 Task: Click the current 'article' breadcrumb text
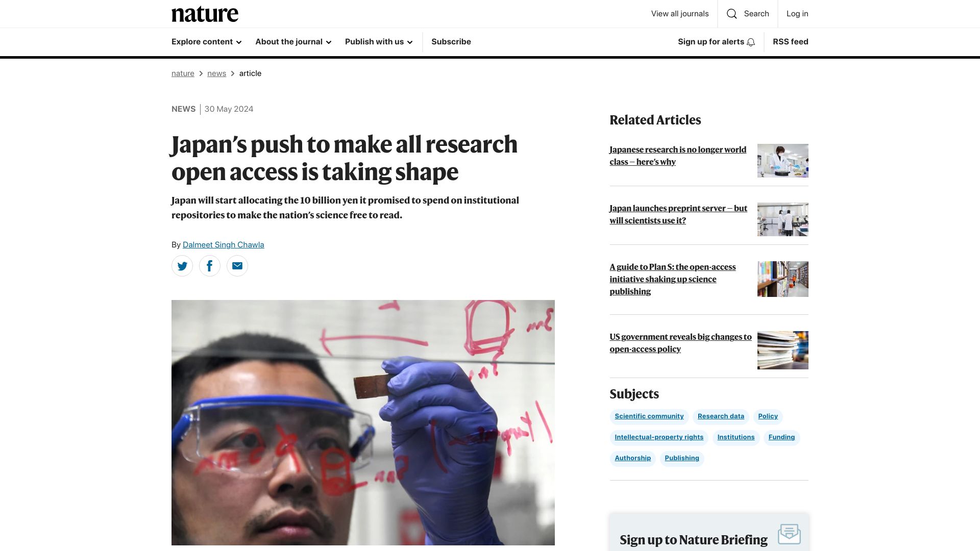coord(250,73)
